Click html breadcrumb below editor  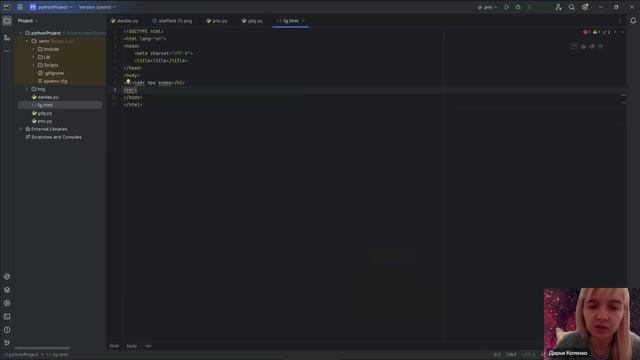point(114,346)
